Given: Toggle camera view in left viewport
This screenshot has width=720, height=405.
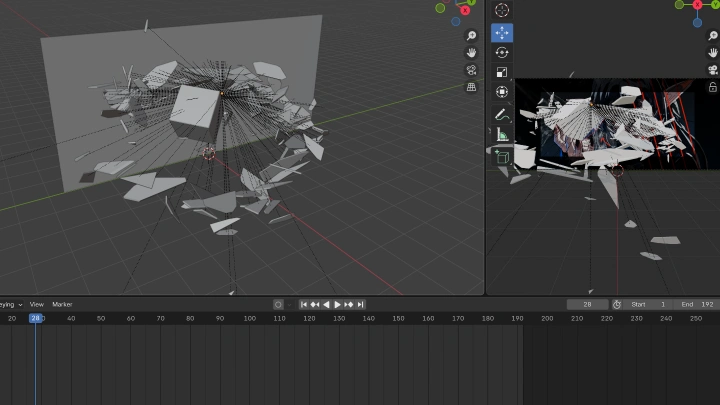Looking at the screenshot, I should coord(471,70).
